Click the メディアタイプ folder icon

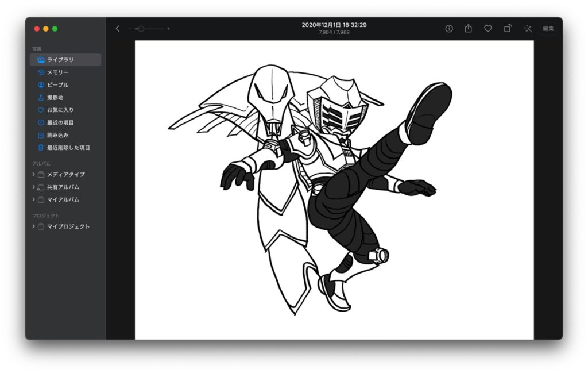[41, 175]
